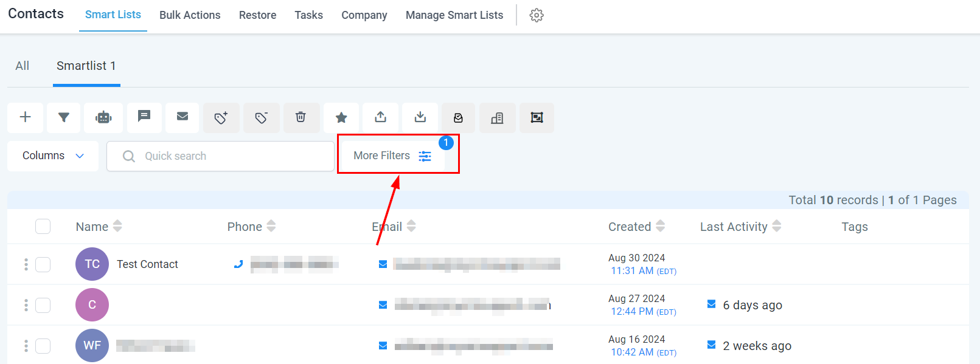980x364 pixels.
Task: Open the Restore tab
Action: [x=257, y=15]
